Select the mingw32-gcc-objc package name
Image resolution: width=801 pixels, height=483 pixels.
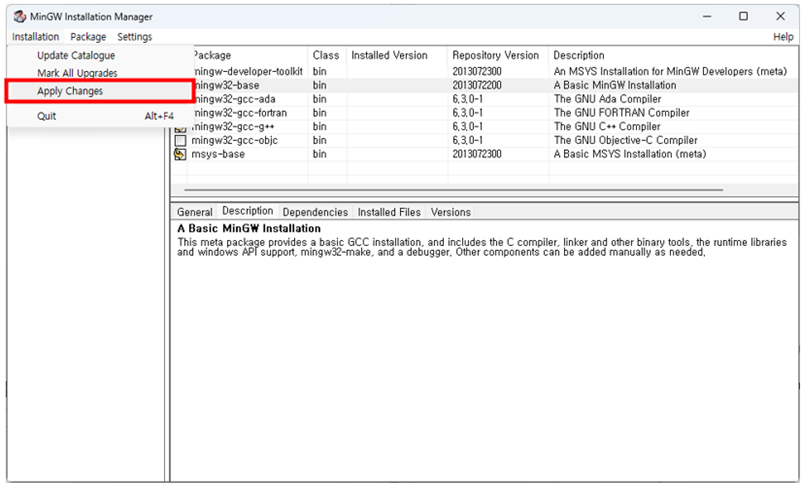234,140
